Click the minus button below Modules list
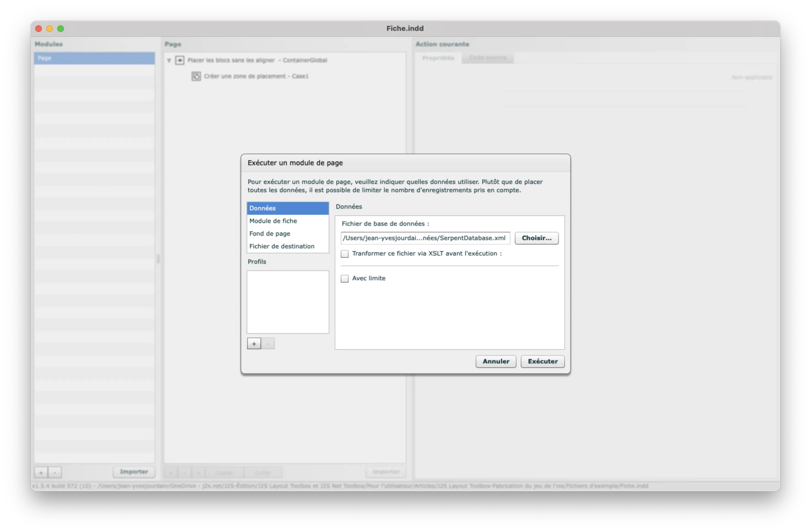This screenshot has width=811, height=532. 55,472
